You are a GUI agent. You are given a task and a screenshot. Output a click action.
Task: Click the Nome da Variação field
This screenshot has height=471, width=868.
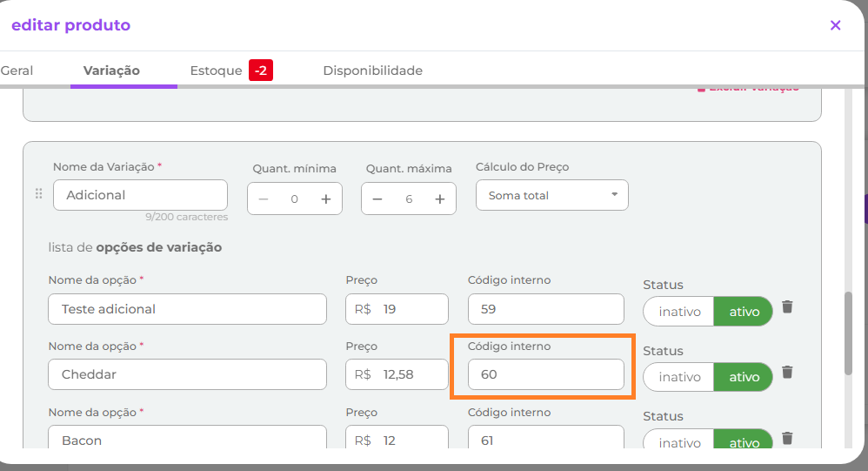coord(140,195)
